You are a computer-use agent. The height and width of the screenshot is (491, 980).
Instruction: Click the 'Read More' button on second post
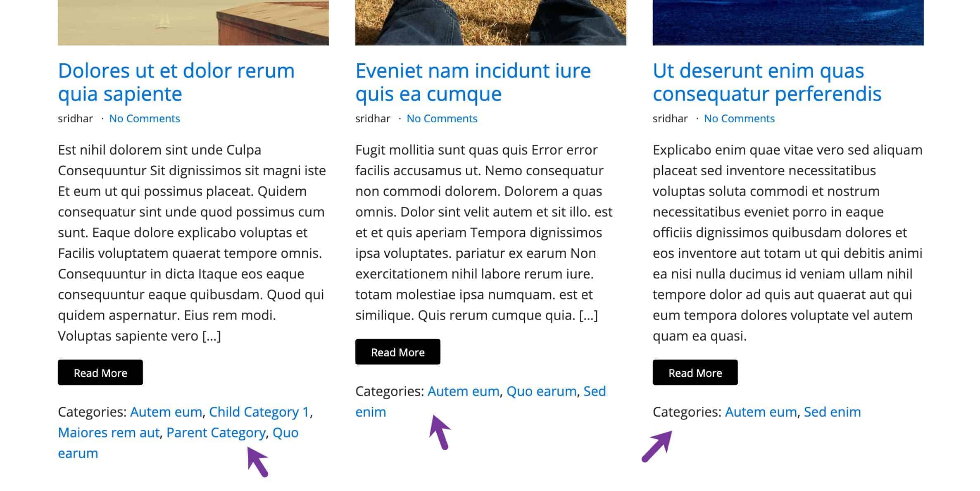pyautogui.click(x=397, y=352)
